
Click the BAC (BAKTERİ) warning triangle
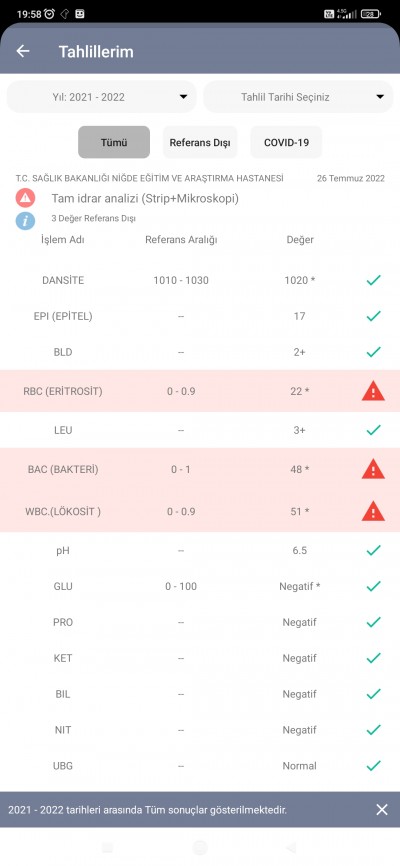pos(373,469)
